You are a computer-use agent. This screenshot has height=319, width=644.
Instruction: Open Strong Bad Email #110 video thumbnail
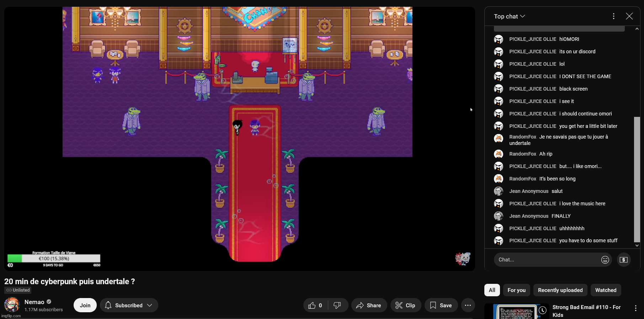[x=516, y=312]
